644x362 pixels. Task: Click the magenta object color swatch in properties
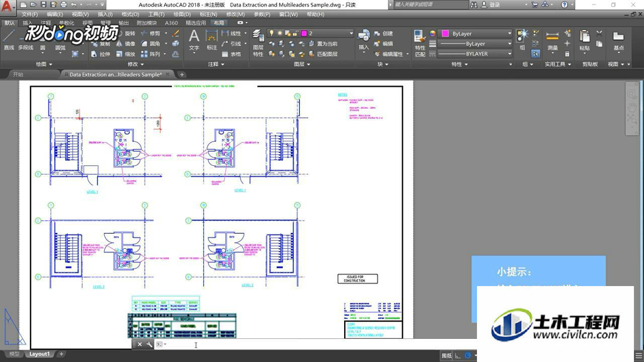point(445,34)
